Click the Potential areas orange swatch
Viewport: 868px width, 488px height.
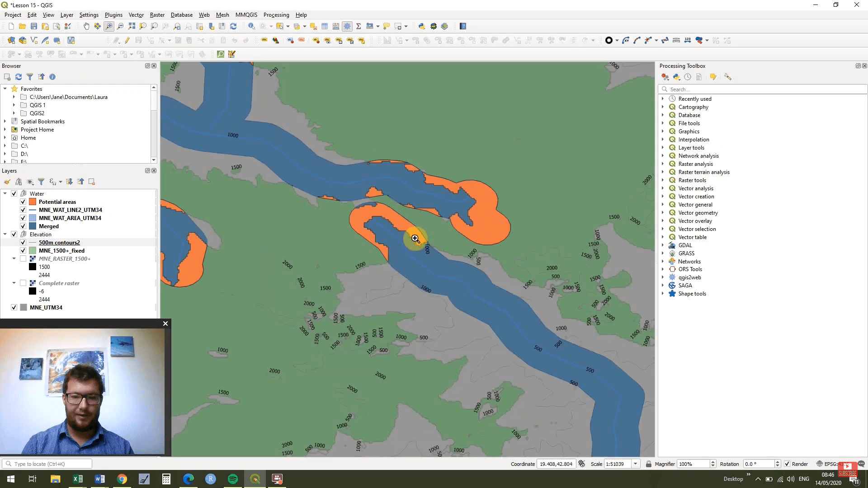pyautogui.click(x=33, y=202)
